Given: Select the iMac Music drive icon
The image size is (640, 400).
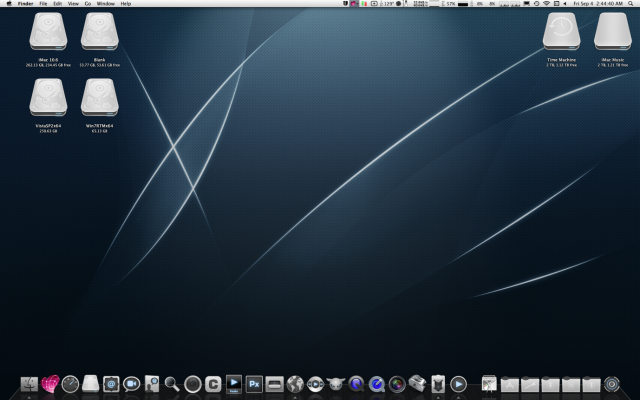Looking at the screenshot, I should pos(613,31).
